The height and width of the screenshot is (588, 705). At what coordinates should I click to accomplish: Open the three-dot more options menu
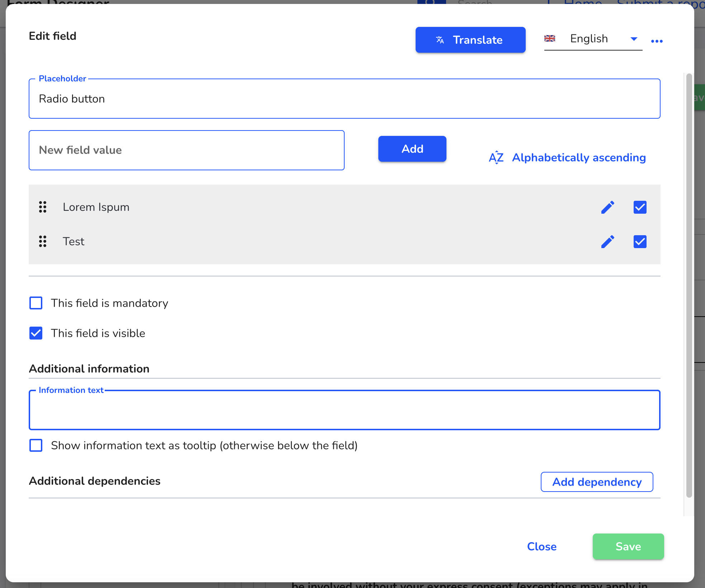[x=657, y=41]
